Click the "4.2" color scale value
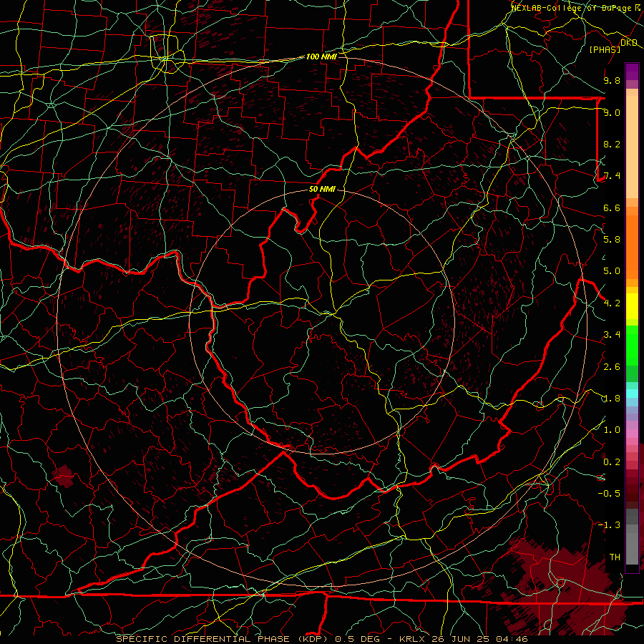This screenshot has height=644, width=644. click(612, 303)
